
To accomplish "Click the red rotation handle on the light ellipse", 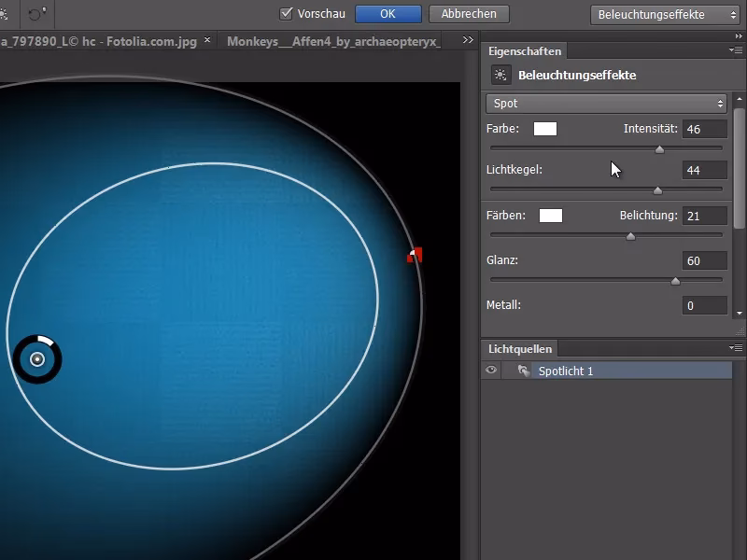I will click(415, 255).
